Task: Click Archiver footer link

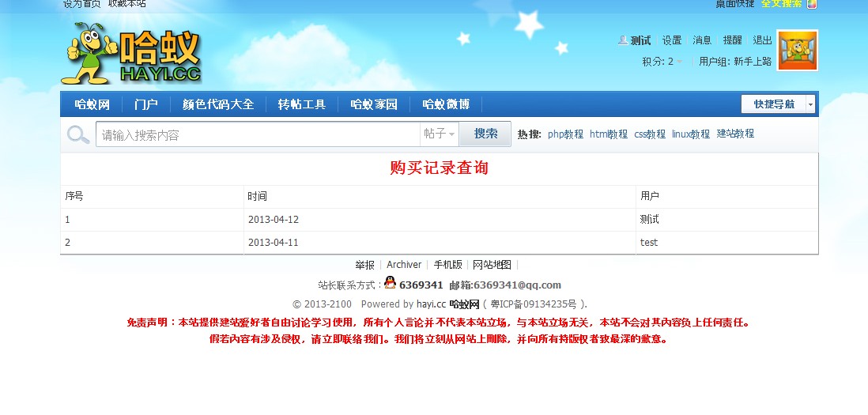Action: (404, 265)
